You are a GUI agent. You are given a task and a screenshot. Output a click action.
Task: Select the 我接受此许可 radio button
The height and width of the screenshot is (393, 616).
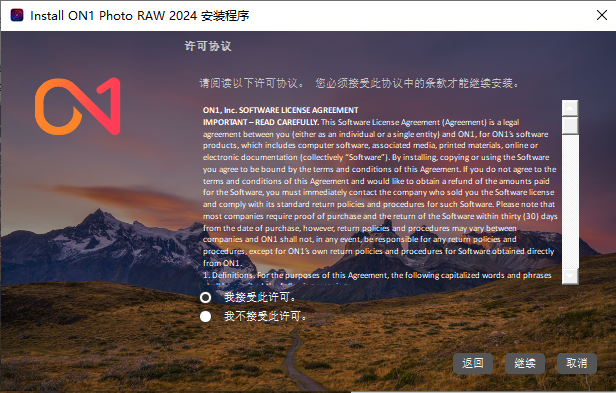tap(205, 298)
